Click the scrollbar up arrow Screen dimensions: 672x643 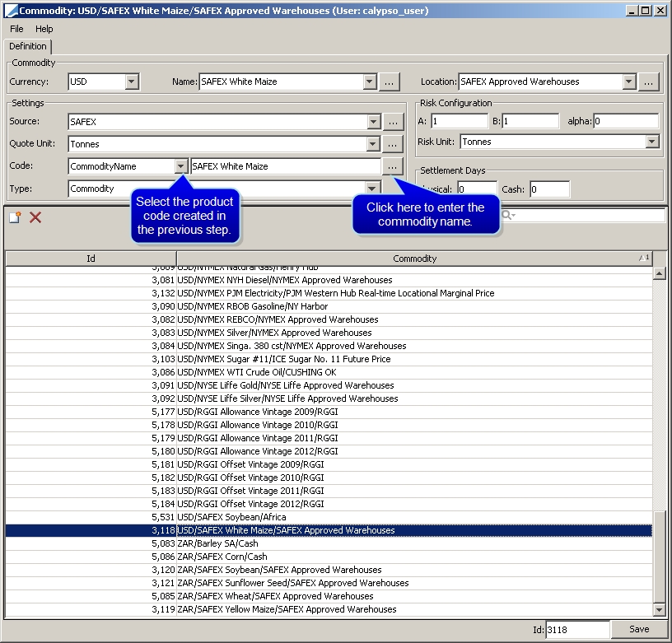click(x=659, y=273)
